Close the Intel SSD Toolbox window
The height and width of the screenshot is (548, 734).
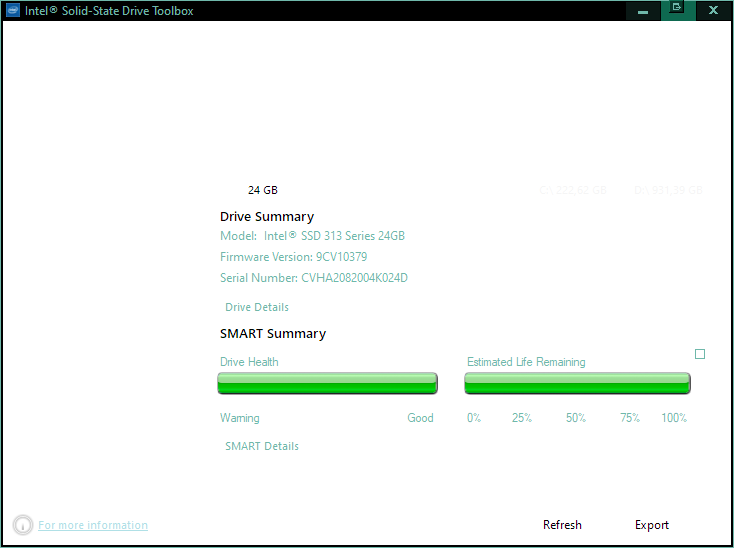tap(712, 11)
